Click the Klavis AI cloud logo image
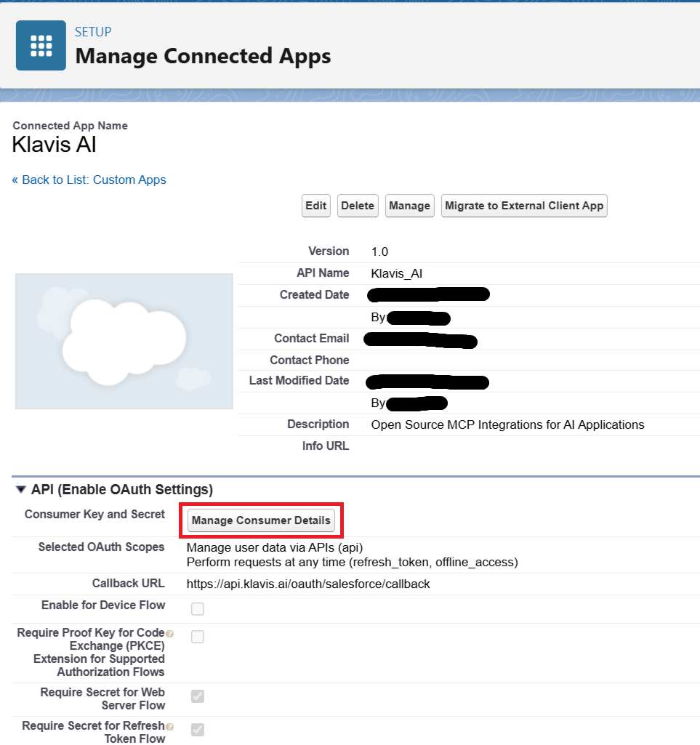700x745 pixels. tap(124, 341)
